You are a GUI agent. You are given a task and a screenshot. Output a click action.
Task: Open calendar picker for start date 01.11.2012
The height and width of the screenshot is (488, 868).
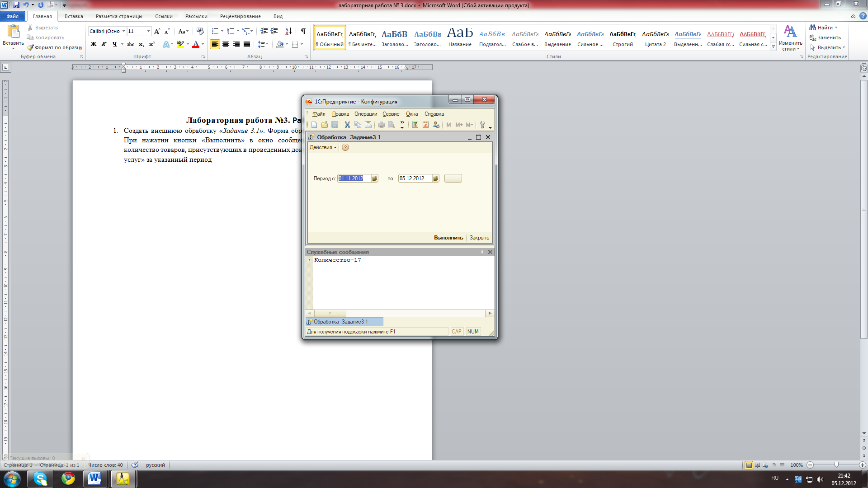pos(375,178)
